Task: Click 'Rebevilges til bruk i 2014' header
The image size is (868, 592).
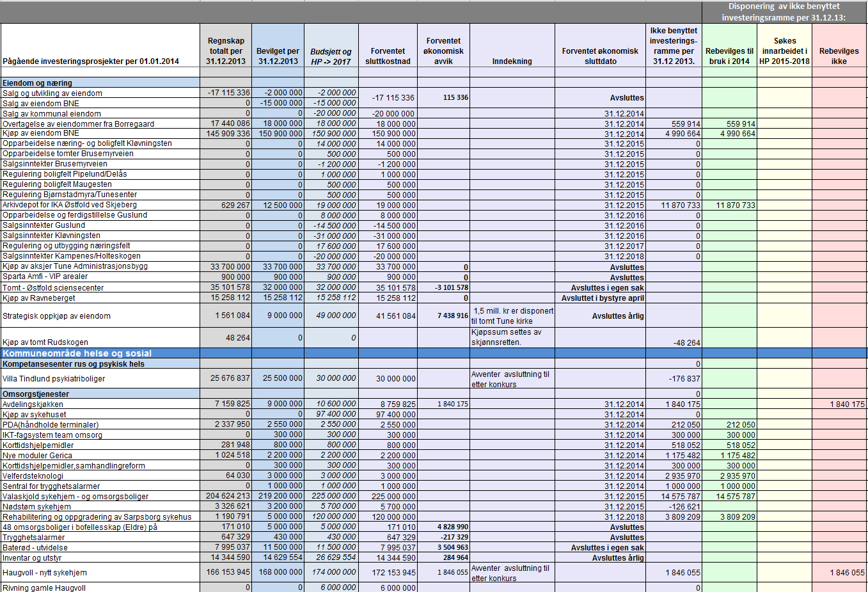Action: tap(729, 56)
